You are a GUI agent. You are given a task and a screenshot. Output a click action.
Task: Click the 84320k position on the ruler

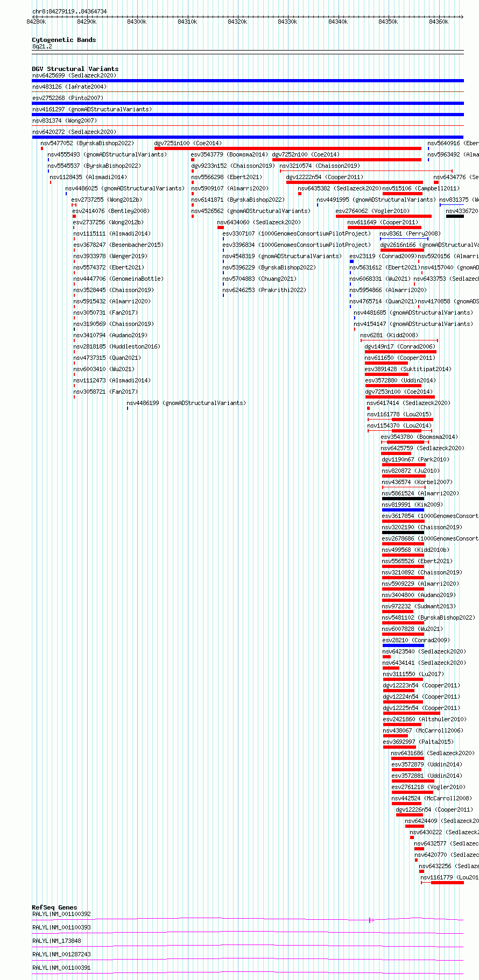(237, 22)
